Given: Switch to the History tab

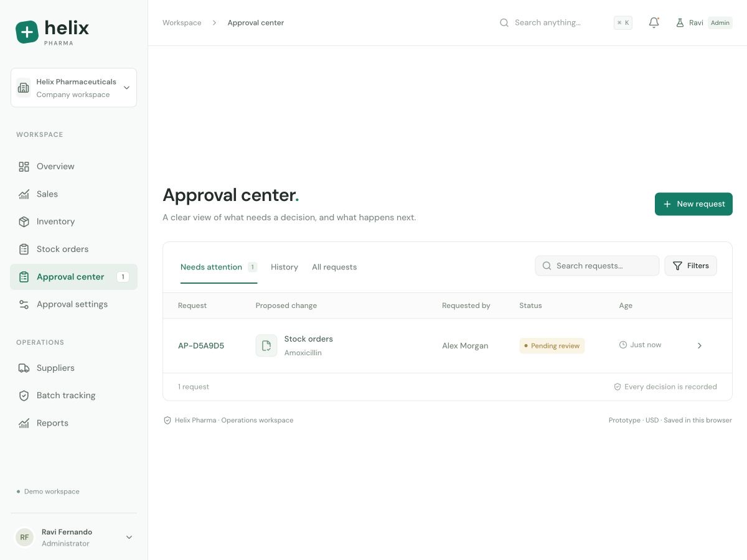Looking at the screenshot, I should pos(284,268).
